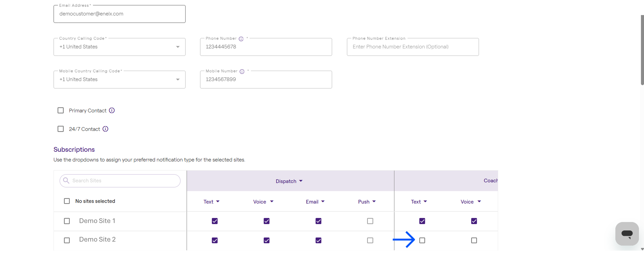Image resolution: width=644 pixels, height=254 pixels.
Task: Tick the Demo Site 1 row checkbox
Action: click(x=67, y=221)
